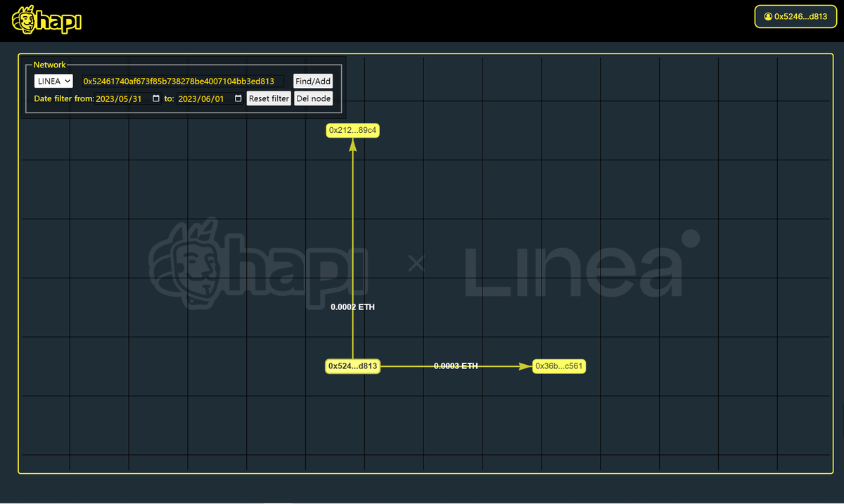Focus the wallet address input field
Screen dimensions: 844x504
183,82
